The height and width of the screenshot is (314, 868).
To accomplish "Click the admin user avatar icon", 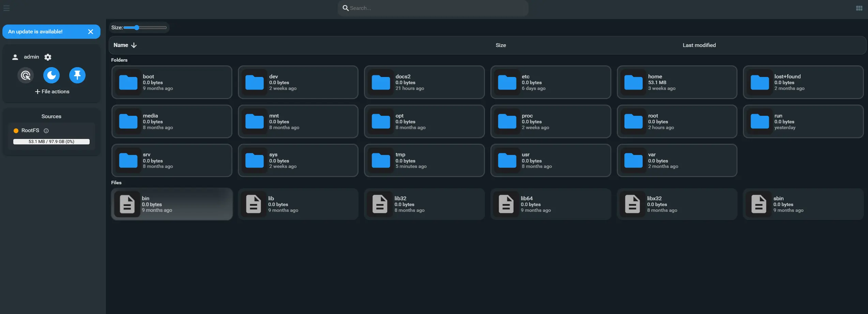I will (x=15, y=57).
